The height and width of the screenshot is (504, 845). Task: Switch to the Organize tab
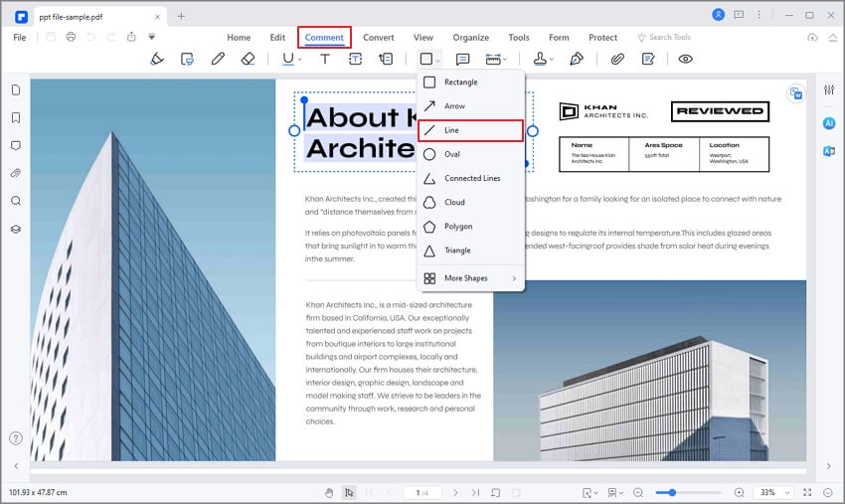470,37
